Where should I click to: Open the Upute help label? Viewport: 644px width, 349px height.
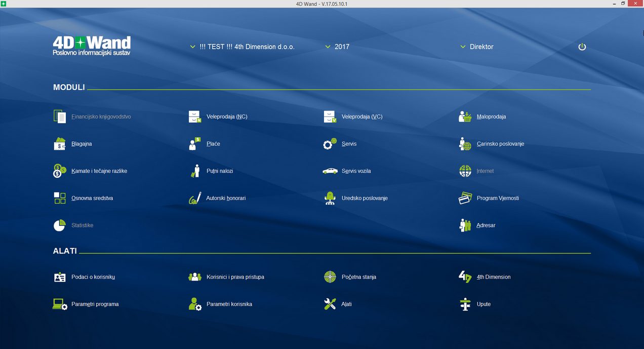pyautogui.click(x=484, y=304)
